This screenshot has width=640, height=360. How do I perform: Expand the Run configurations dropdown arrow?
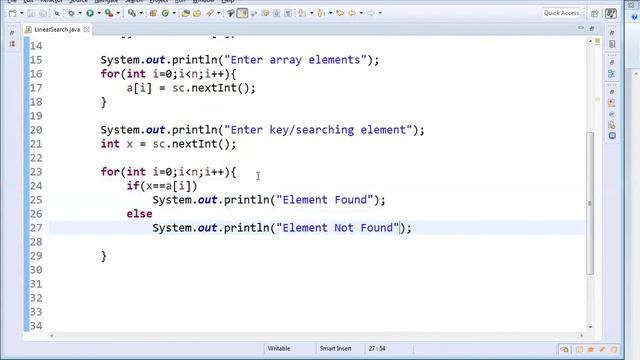[x=99, y=13]
